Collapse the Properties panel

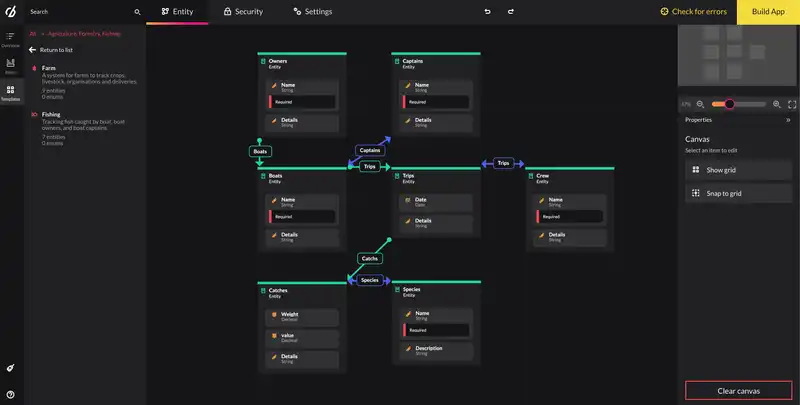[788, 119]
